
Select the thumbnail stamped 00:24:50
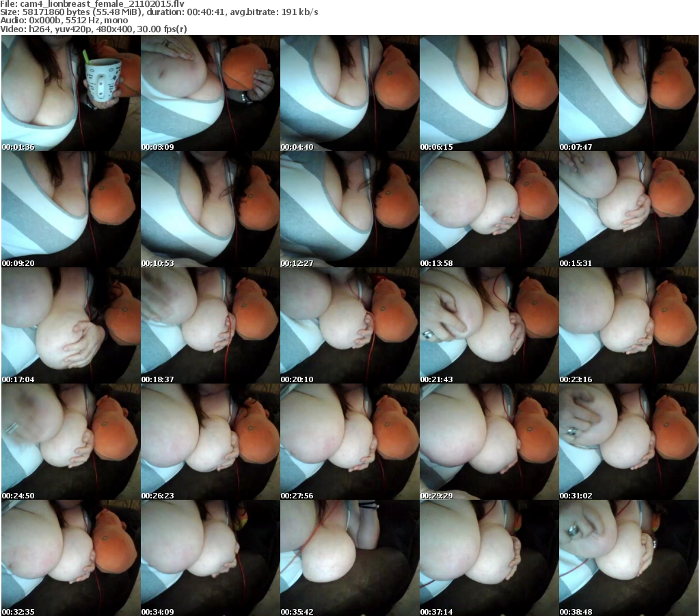point(71,442)
